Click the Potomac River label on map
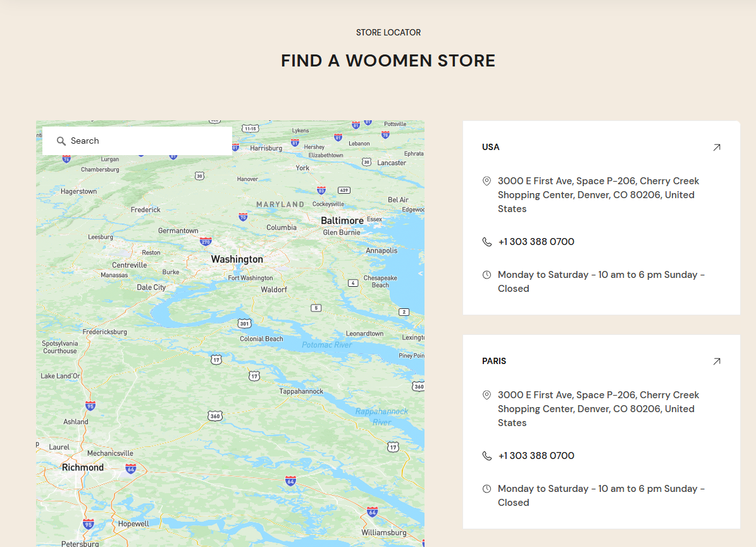Viewport: 756px width, 547px height. 326,345
